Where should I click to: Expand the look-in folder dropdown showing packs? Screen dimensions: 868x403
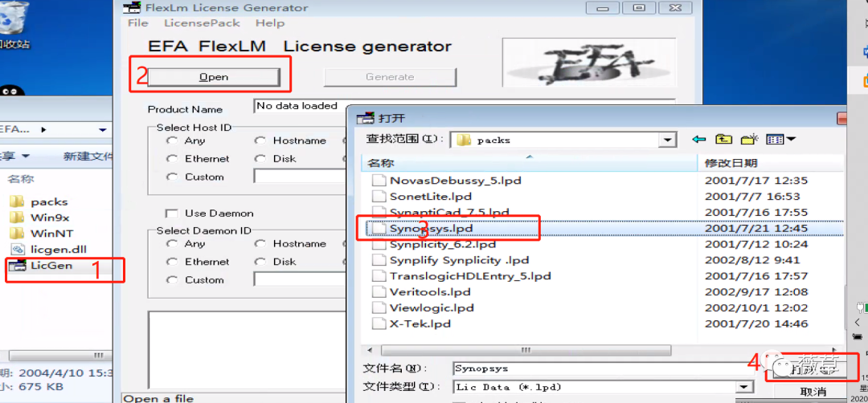click(x=668, y=140)
